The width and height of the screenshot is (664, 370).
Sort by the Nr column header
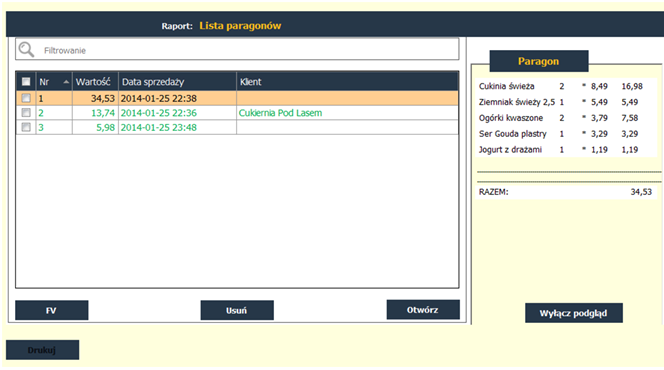coord(54,81)
